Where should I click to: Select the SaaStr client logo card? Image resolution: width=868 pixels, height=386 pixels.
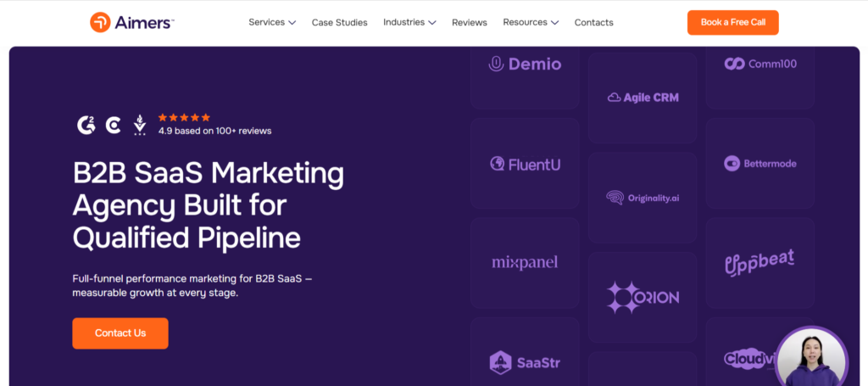click(525, 352)
